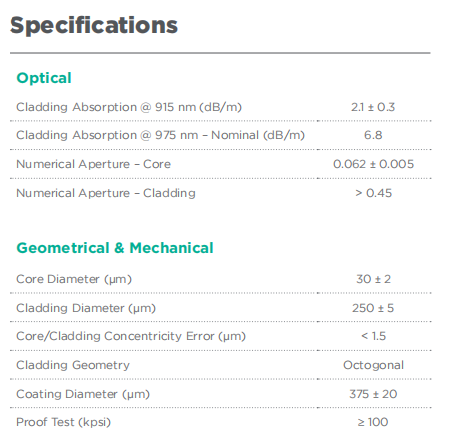Select the 6.8 absorption value
Screen dimensions: 464x437
tap(373, 135)
